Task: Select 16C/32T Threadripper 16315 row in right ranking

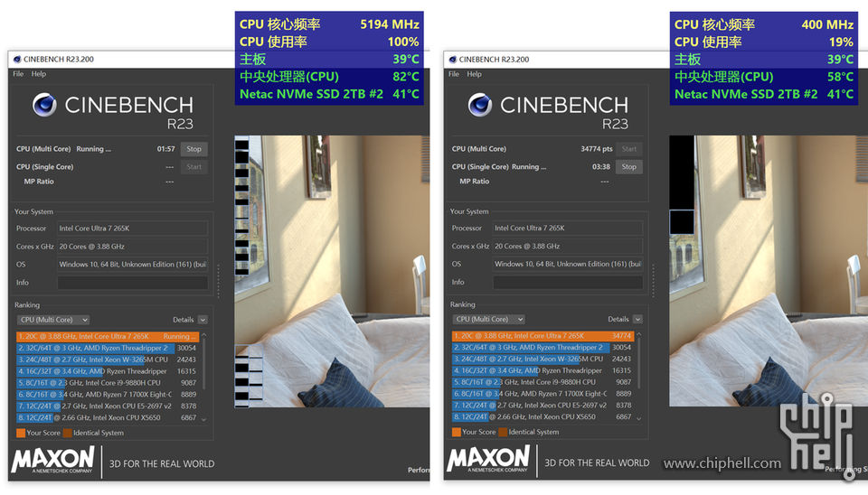Action: 542,370
